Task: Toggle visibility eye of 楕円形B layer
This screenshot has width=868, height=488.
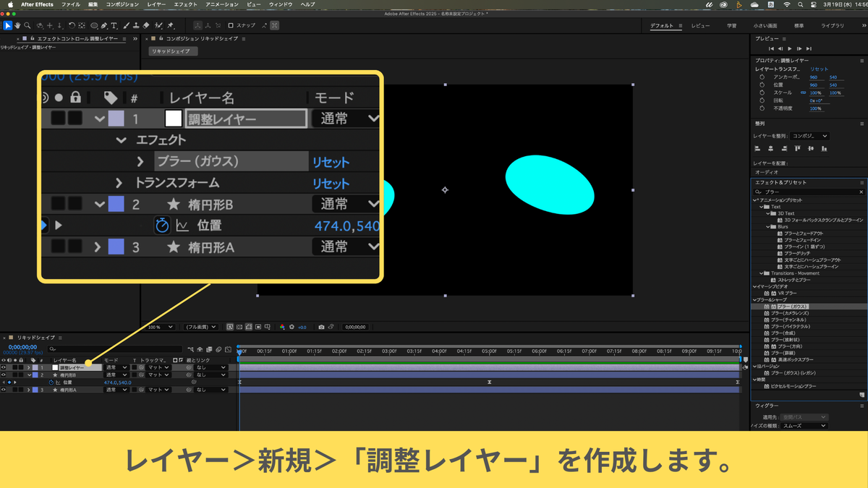Action: click(x=4, y=374)
